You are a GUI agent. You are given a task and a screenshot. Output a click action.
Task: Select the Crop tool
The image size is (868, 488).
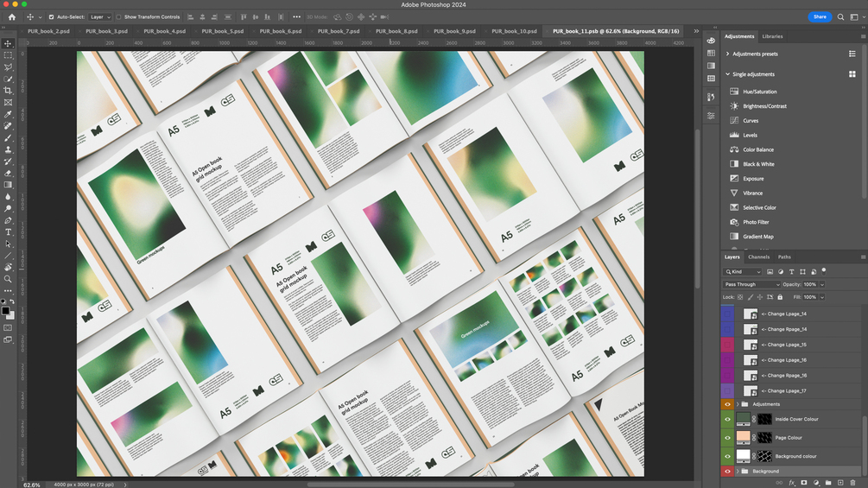tap(8, 90)
